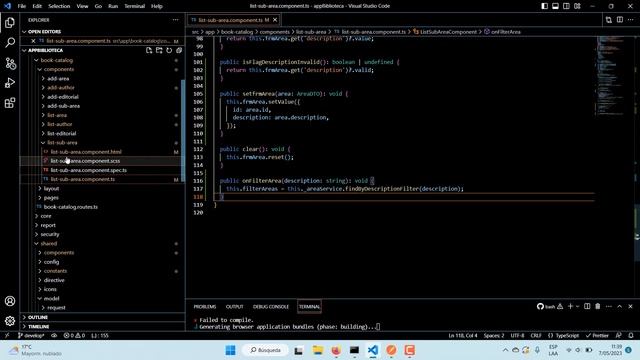This screenshot has height=360, width=640.
Task: Open File Explorer from the taskbar
Action: click(x=318, y=350)
